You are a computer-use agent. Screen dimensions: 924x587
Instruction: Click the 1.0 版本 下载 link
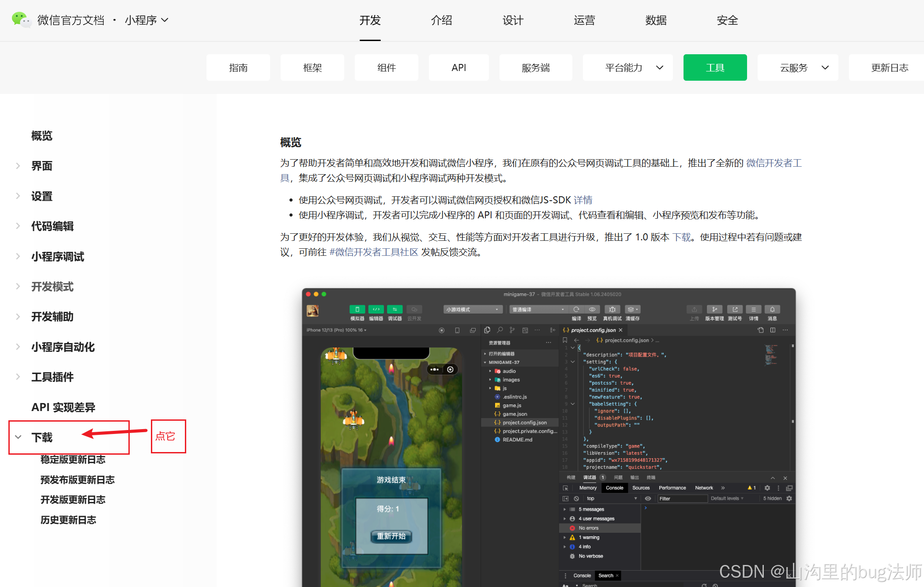point(682,237)
